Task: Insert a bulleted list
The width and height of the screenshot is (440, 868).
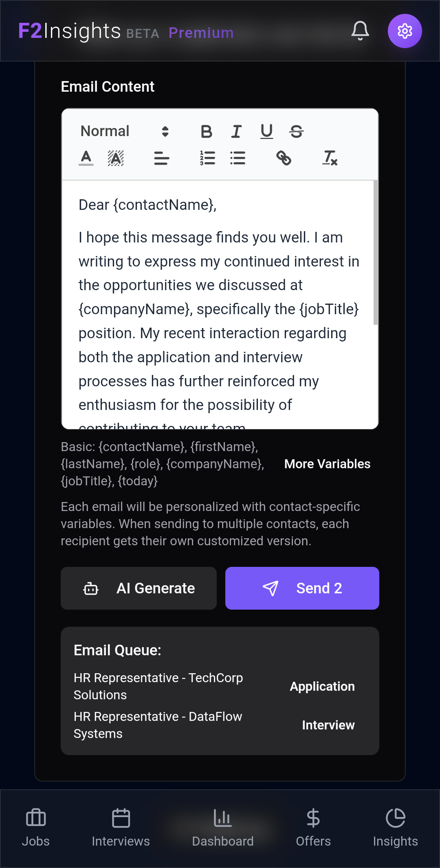Action: pyautogui.click(x=238, y=158)
